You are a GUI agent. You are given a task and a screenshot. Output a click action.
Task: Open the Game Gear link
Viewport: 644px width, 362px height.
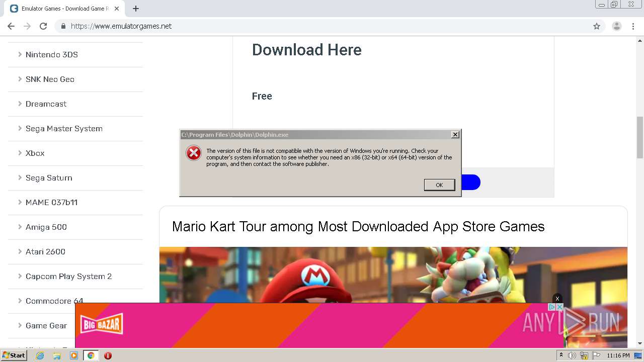point(46,326)
